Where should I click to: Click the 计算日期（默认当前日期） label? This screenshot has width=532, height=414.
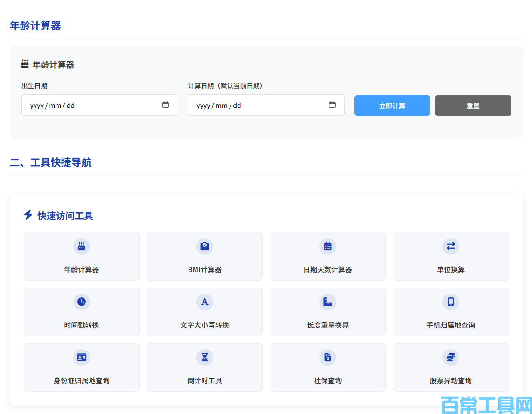[226, 86]
